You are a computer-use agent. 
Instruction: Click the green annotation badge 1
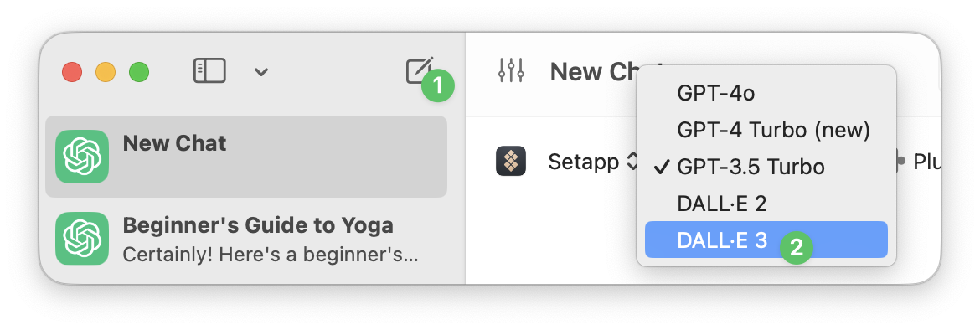437,85
